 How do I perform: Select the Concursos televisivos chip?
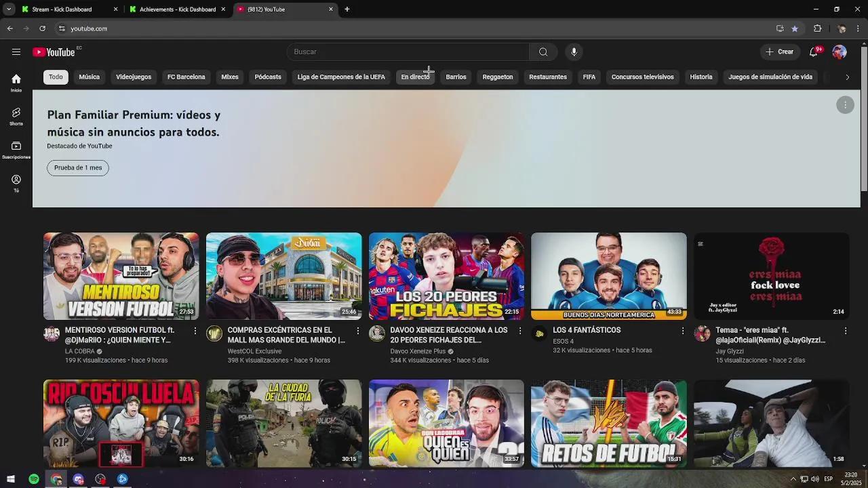[643, 77]
